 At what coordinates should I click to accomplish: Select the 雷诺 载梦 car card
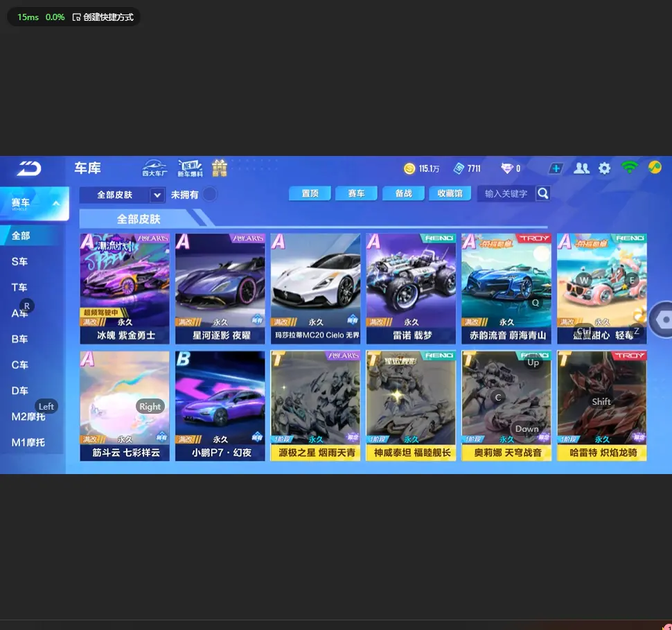411,288
